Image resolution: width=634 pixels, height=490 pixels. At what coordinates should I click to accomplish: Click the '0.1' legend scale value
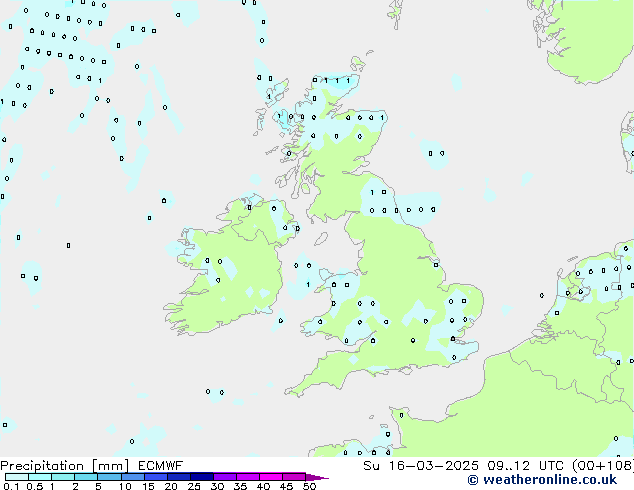pyautogui.click(x=10, y=486)
